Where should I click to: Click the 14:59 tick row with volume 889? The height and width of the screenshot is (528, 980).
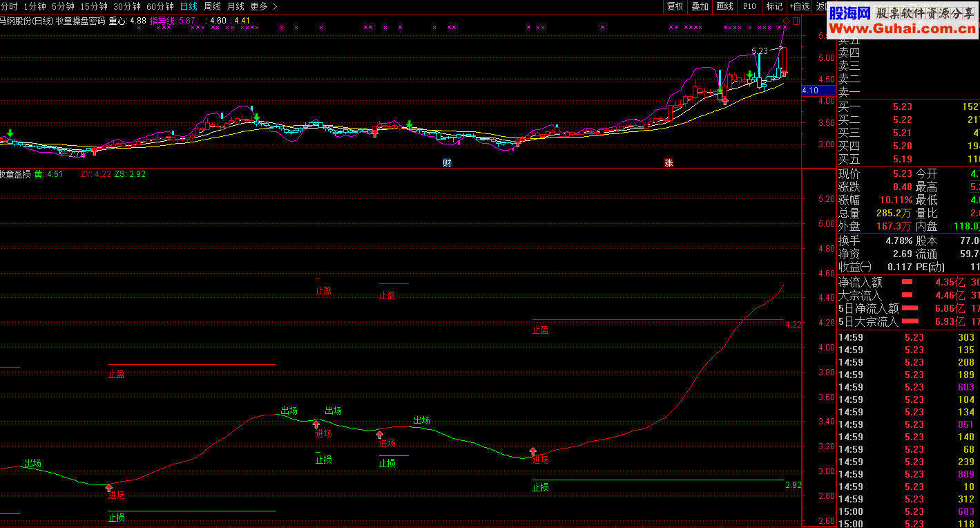coord(908,474)
